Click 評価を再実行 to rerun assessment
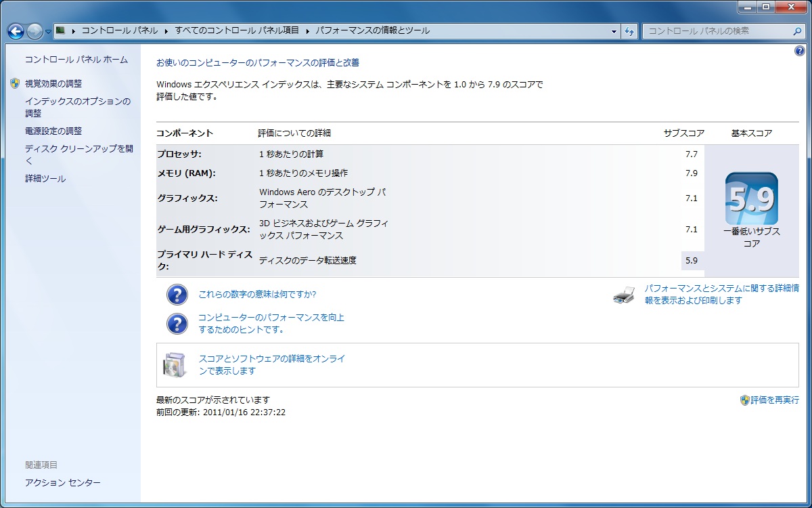 tap(775, 400)
